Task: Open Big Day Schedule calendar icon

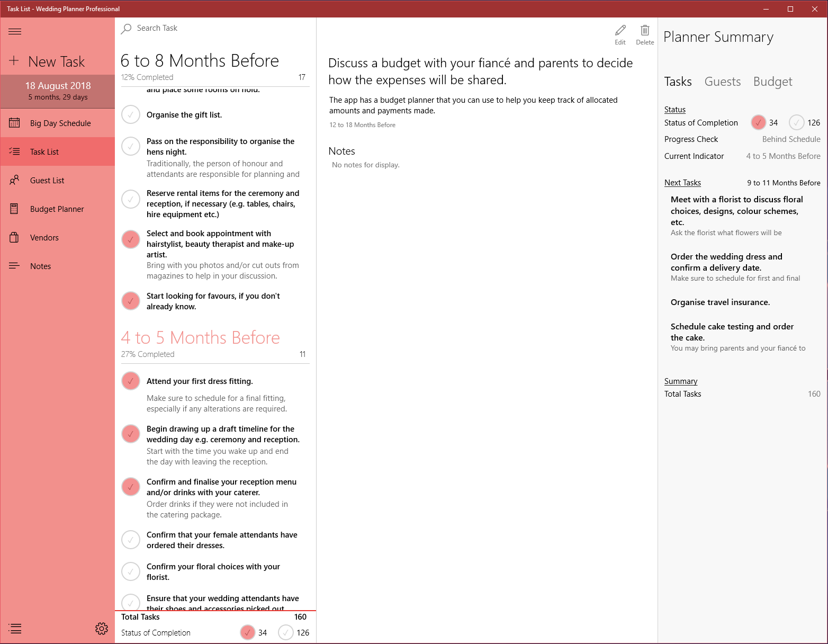Action: (14, 123)
